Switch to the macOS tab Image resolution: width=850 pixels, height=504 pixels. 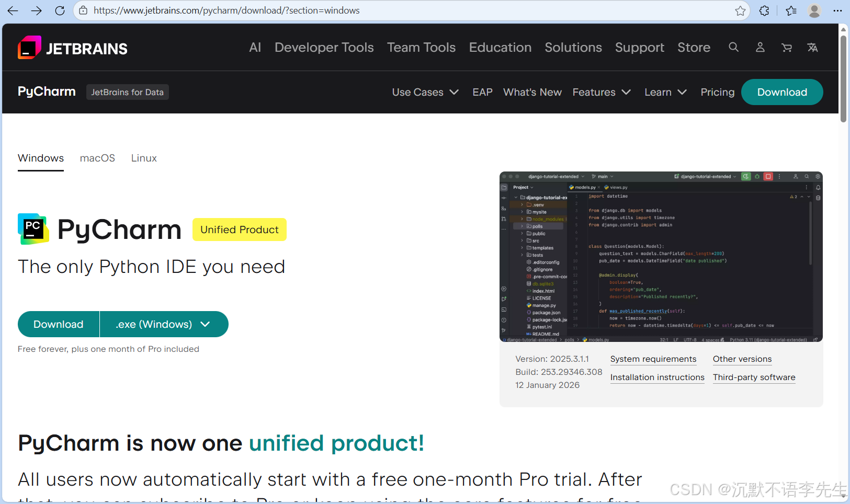coord(97,158)
